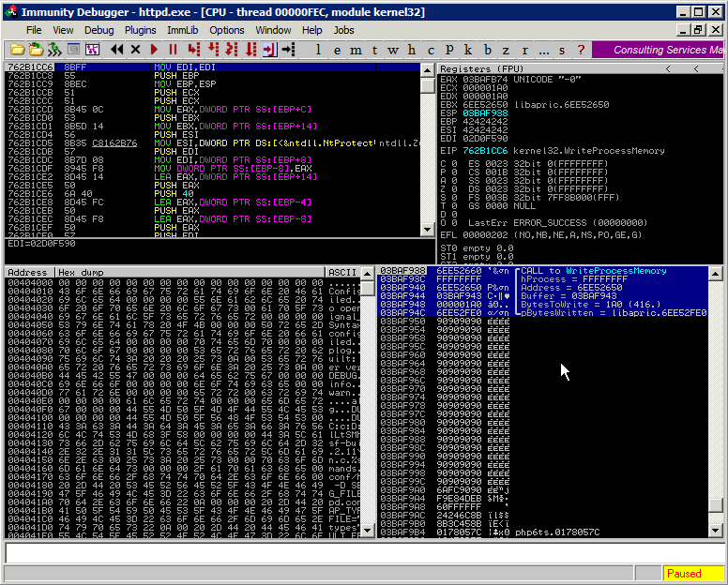
Task: Click the Restart program rewind icon
Action: tap(117, 49)
